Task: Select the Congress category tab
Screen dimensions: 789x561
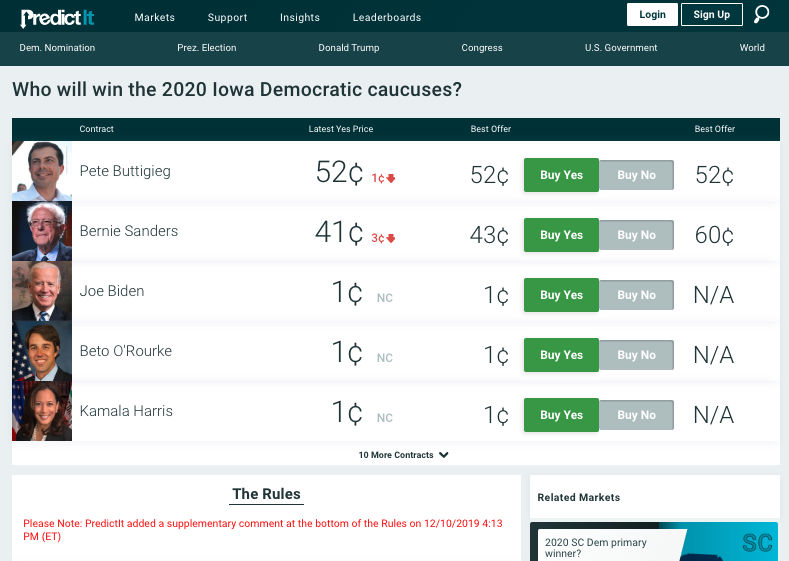Action: point(482,48)
